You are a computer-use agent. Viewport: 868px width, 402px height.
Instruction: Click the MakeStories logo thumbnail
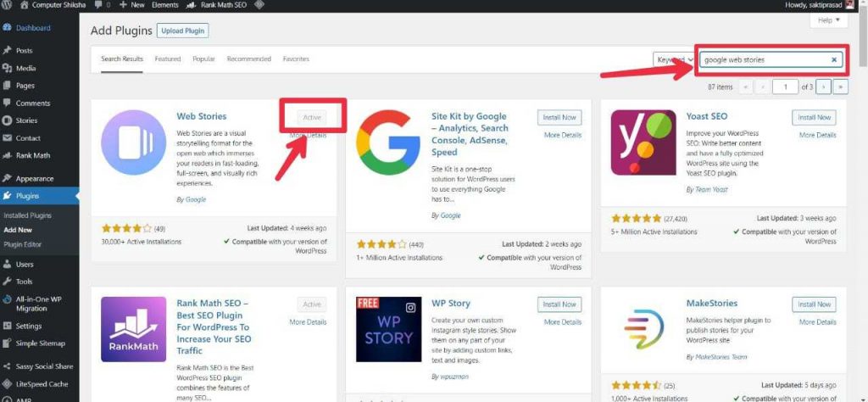click(x=643, y=329)
